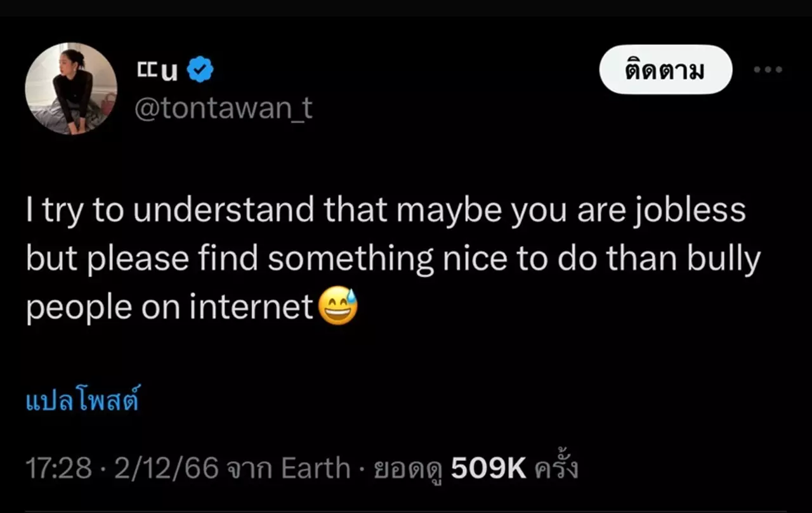
Task: Click the จาก word before Earth
Action: 250,470
